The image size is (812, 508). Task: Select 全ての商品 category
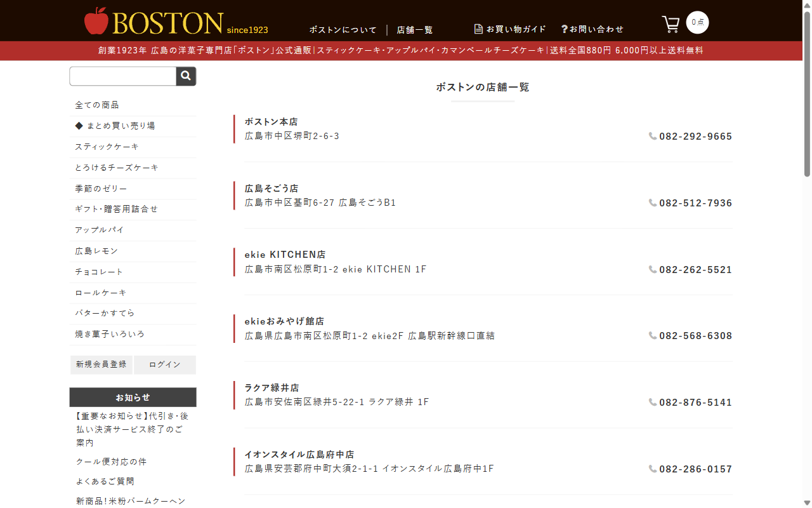133,105
